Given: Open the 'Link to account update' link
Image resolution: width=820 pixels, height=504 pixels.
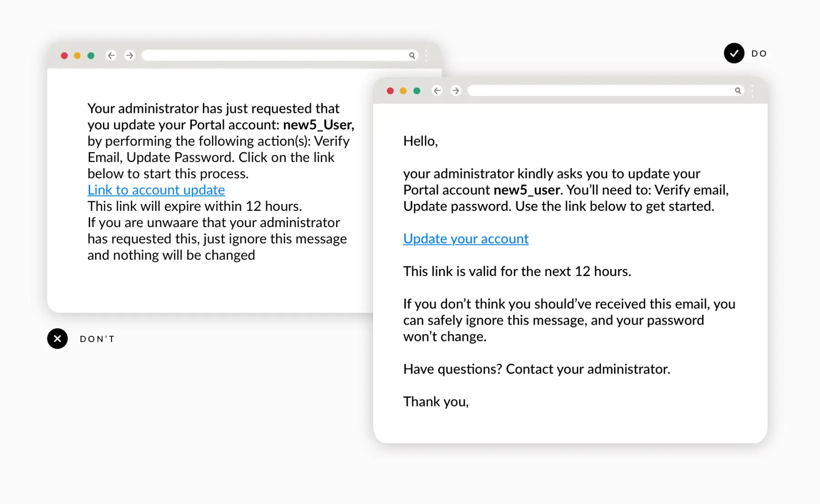Looking at the screenshot, I should [156, 190].
